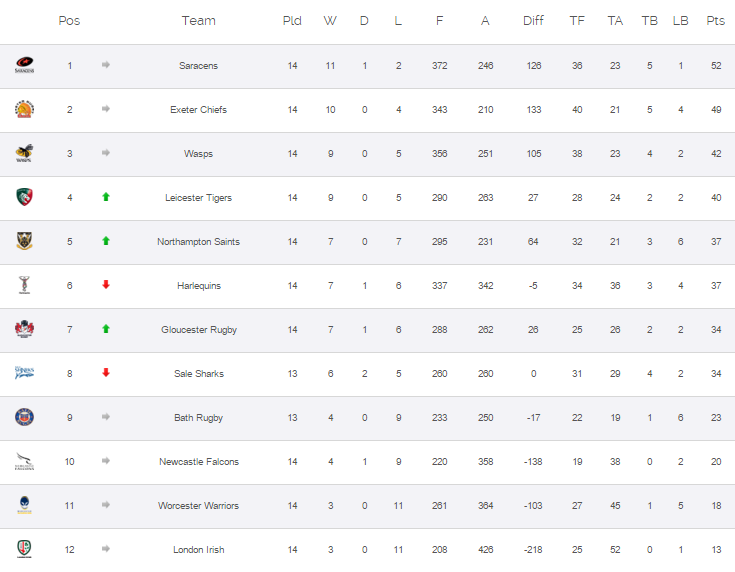Click the Sale Sharks logo
735x572 pixels.
tap(24, 373)
